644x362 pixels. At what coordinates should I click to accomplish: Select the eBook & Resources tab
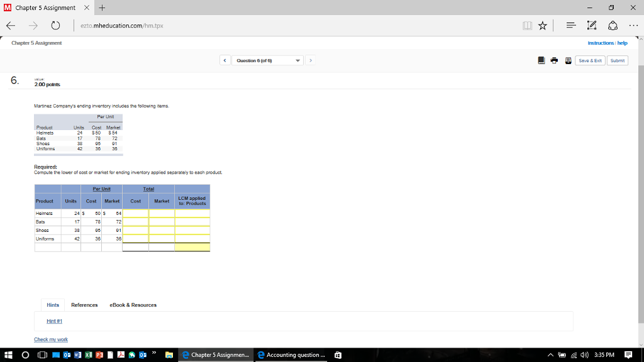[x=133, y=304]
